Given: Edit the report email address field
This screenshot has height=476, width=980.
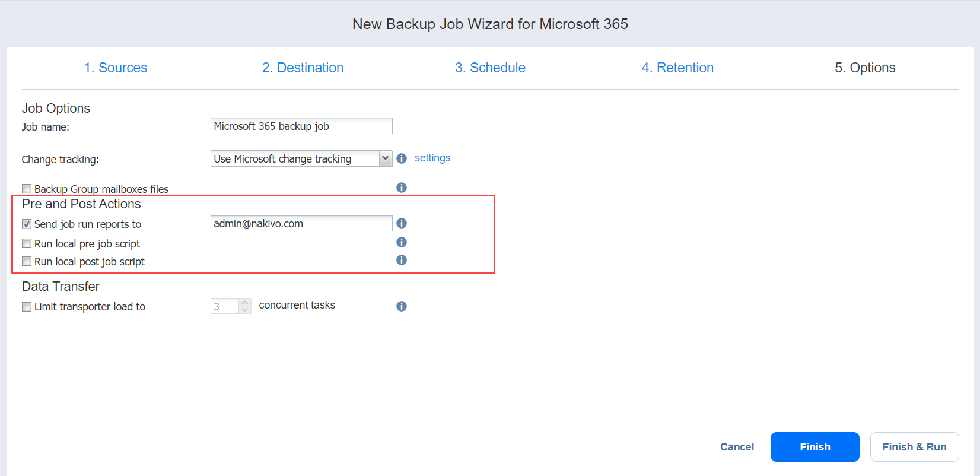Looking at the screenshot, I should (x=301, y=223).
